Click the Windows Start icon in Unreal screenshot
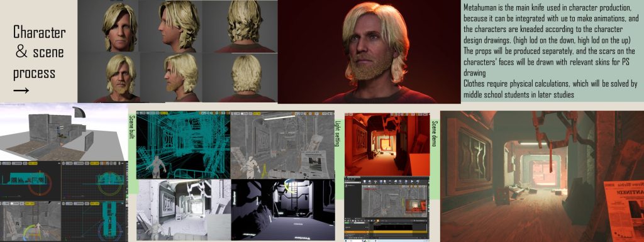The height and width of the screenshot is (242, 644). pos(346,241)
